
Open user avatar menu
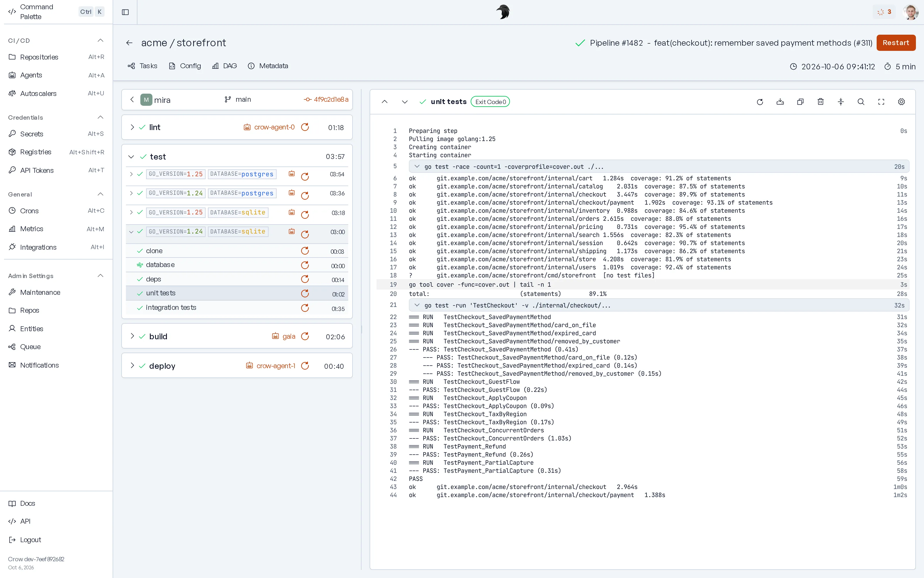point(911,12)
